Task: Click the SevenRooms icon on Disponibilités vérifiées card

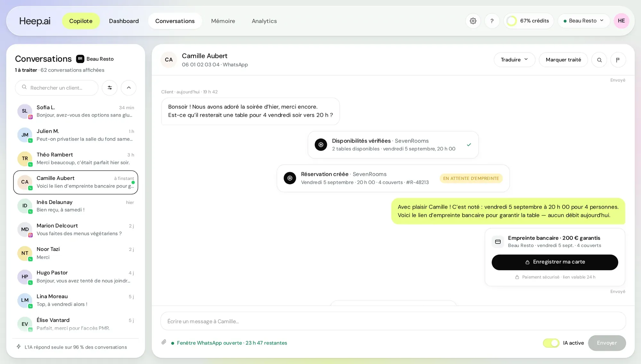Action: pyautogui.click(x=321, y=145)
